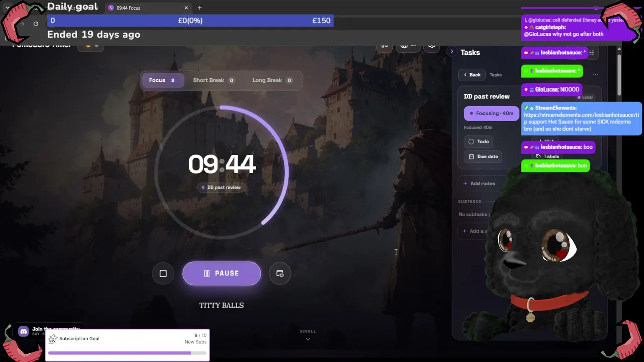The width and height of the screenshot is (644, 362).
Task: Open the settings gear icon above the timer
Action: tap(432, 46)
